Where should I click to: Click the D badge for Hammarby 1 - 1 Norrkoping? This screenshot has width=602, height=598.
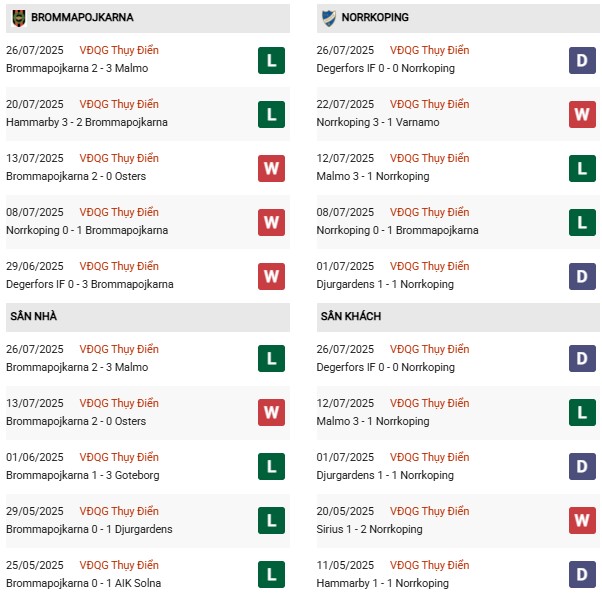[582, 575]
